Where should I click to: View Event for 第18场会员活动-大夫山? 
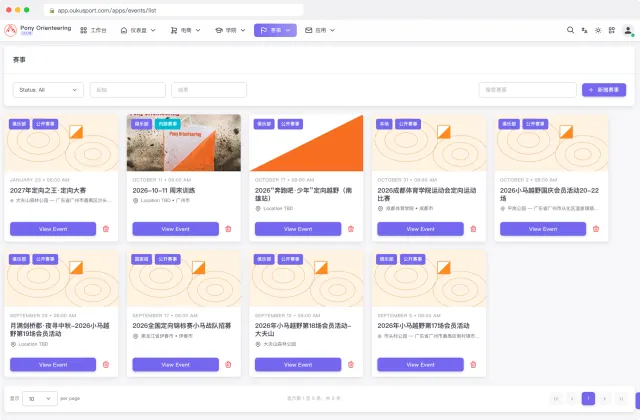click(x=298, y=364)
